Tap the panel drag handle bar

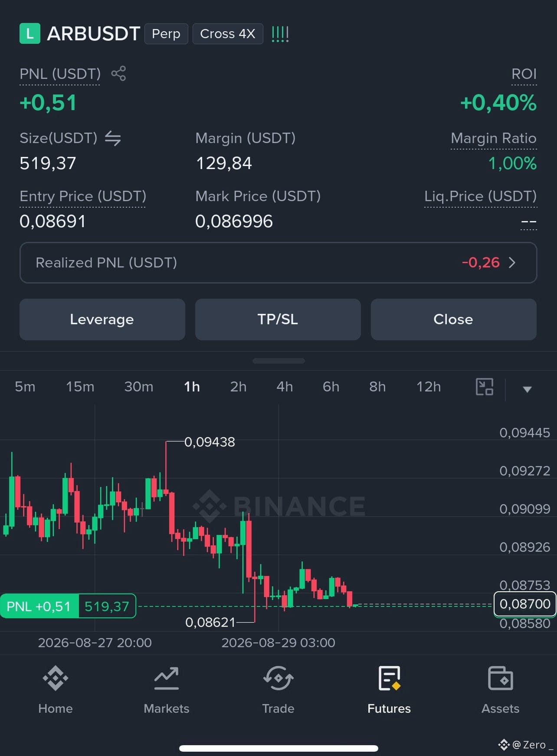pyautogui.click(x=278, y=361)
